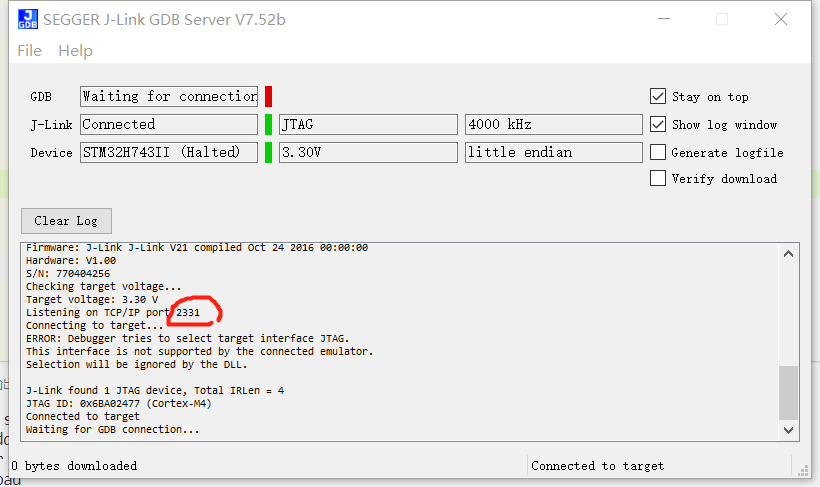The width and height of the screenshot is (820, 487).
Task: Click the 'Hardware: V1.00' log line
Action: tap(71, 261)
